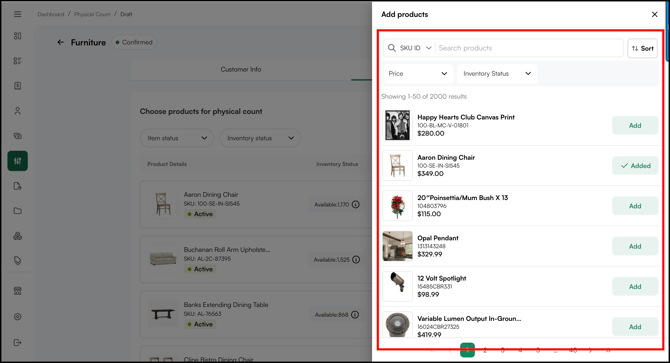670x363 pixels.
Task: Open the list-view icon in sidebar
Action: point(18,61)
